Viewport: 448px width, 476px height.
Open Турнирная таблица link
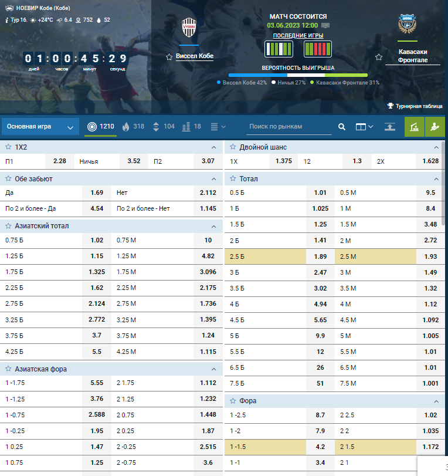tap(419, 106)
